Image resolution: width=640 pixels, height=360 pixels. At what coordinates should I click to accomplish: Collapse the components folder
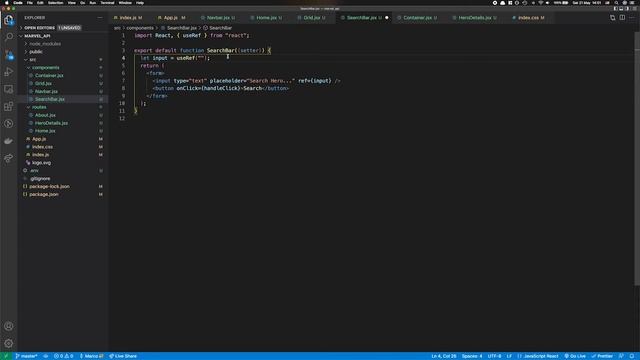tap(63, 68)
